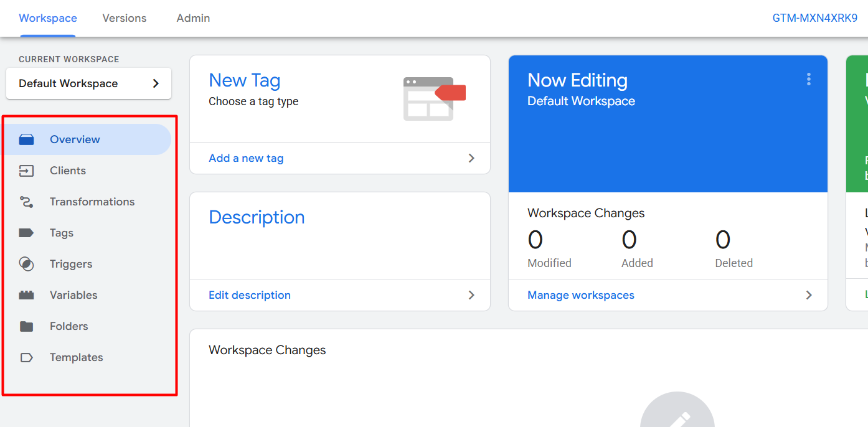Click the Triggers circle icon
The height and width of the screenshot is (427, 868).
pos(26,264)
